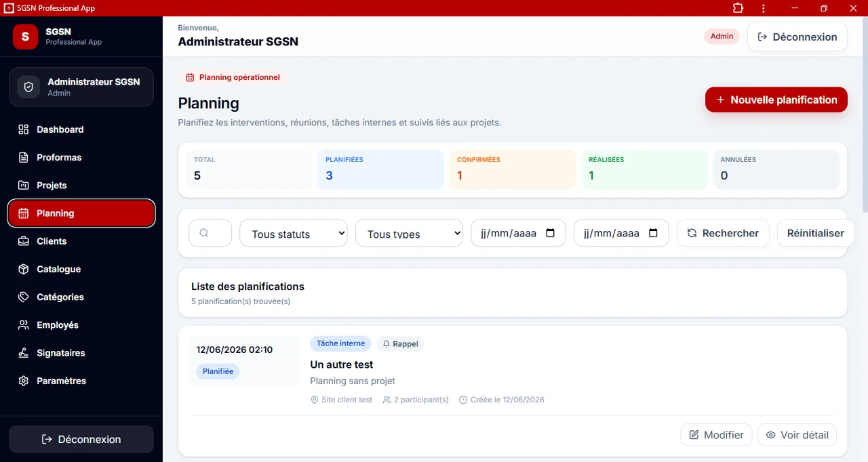Click the Déconnexion button at the sidebar bottom
The image size is (868, 462).
81,439
